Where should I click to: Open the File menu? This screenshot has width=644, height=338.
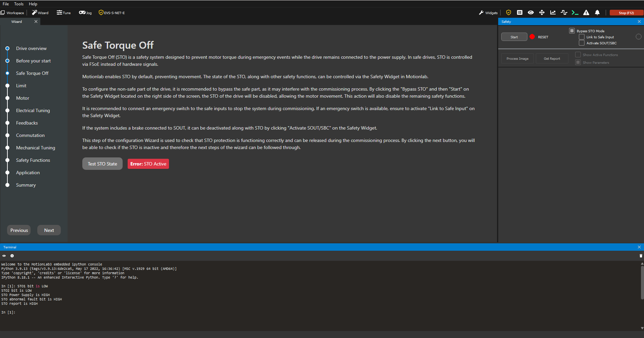coord(6,4)
